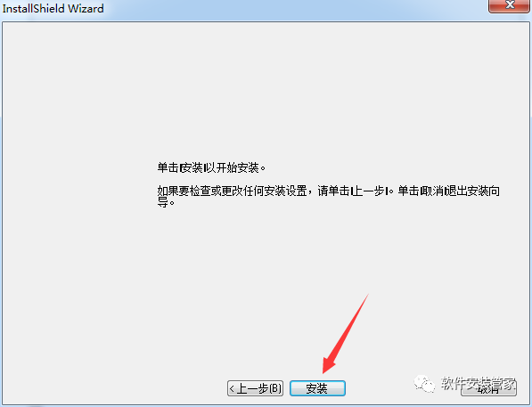Click the InstallShield Wizard title text
Screen dimensions: 532x407
pos(53,8)
